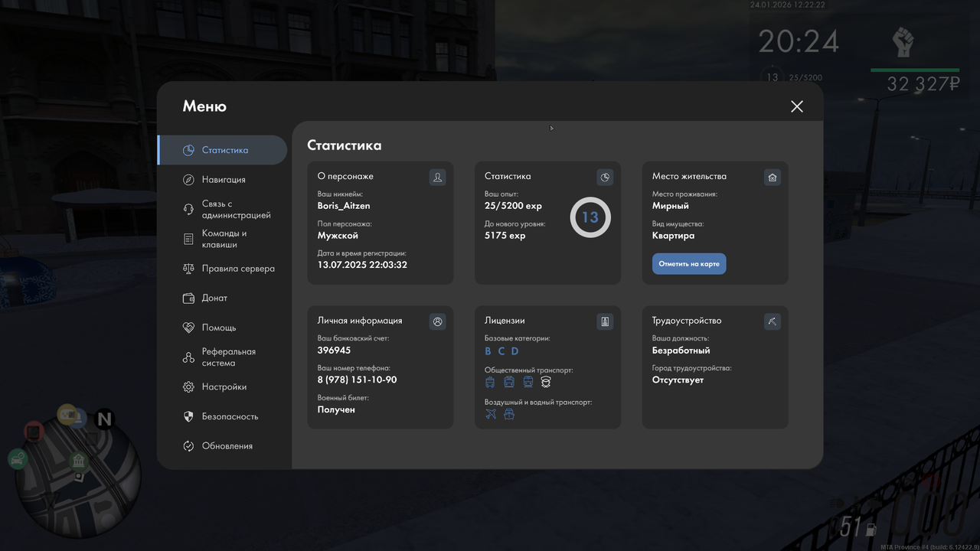Select the category D license
The height and width of the screenshot is (551, 980).
click(514, 351)
